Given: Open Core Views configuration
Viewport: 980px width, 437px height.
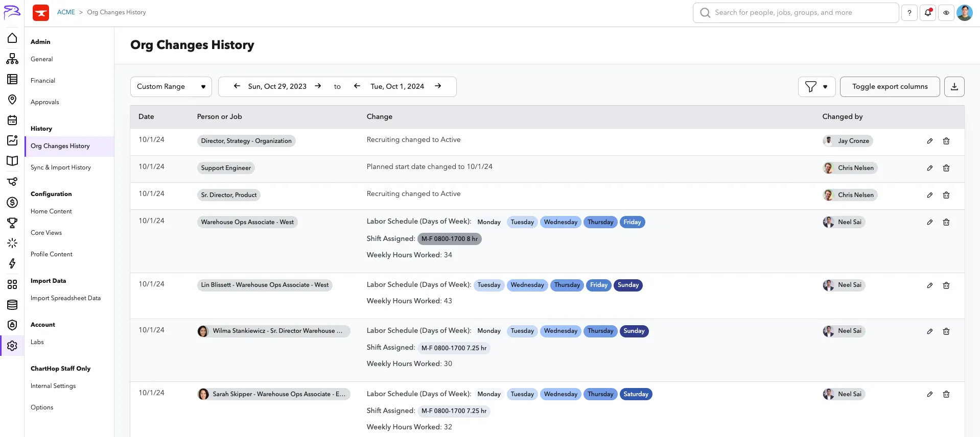Looking at the screenshot, I should click(46, 233).
